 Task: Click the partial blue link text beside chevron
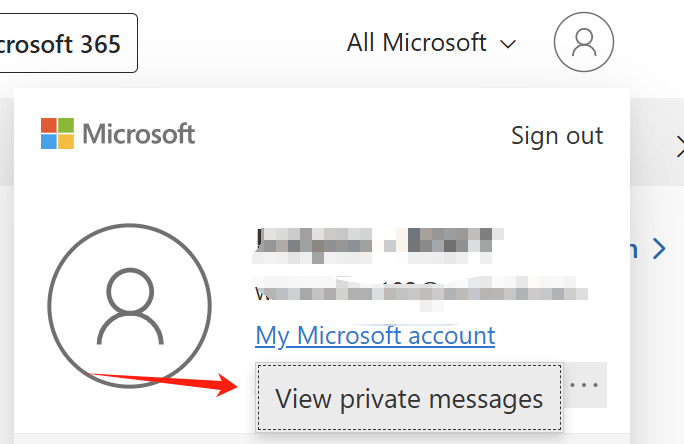click(633, 249)
